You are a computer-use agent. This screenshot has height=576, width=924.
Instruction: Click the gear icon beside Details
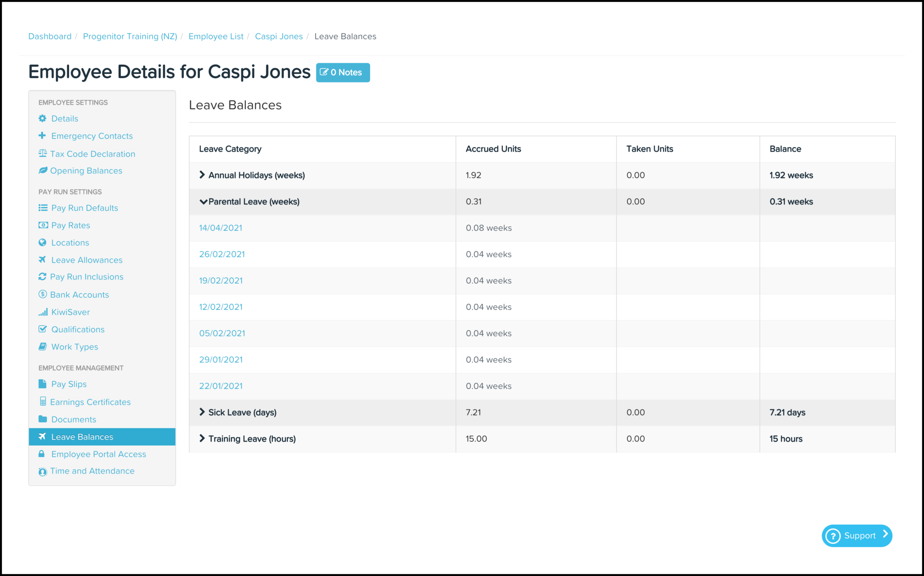click(42, 119)
